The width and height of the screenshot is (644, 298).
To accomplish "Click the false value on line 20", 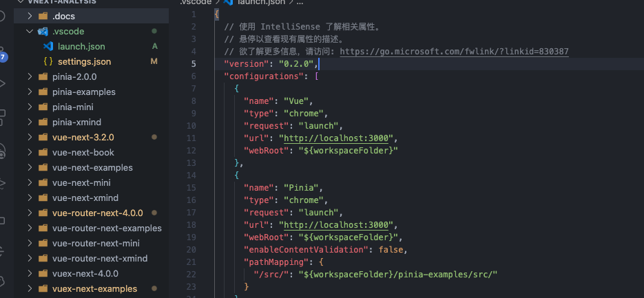I will click(391, 250).
